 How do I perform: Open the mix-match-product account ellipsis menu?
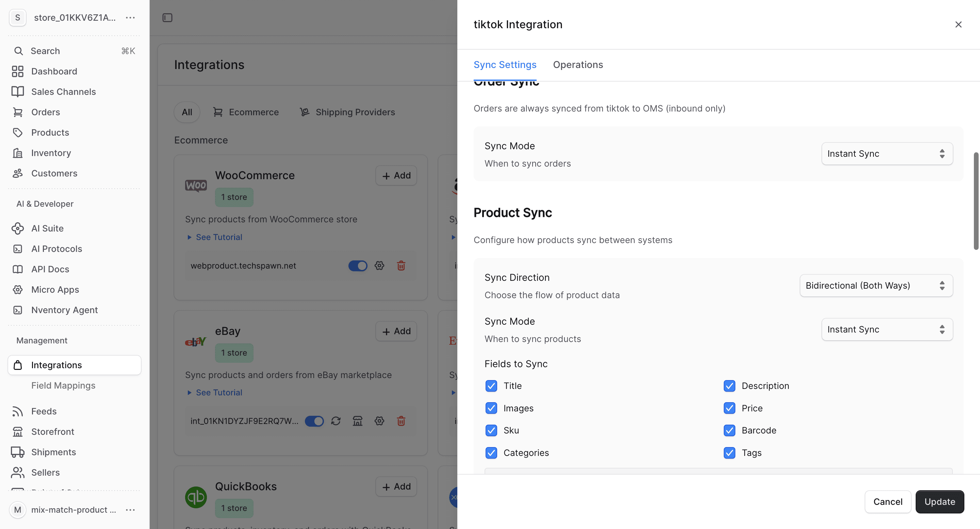point(130,510)
